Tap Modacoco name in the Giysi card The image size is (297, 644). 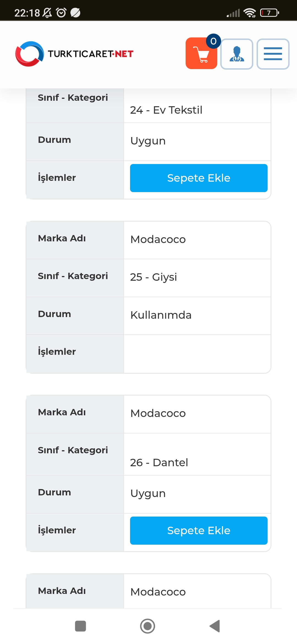[x=158, y=239]
